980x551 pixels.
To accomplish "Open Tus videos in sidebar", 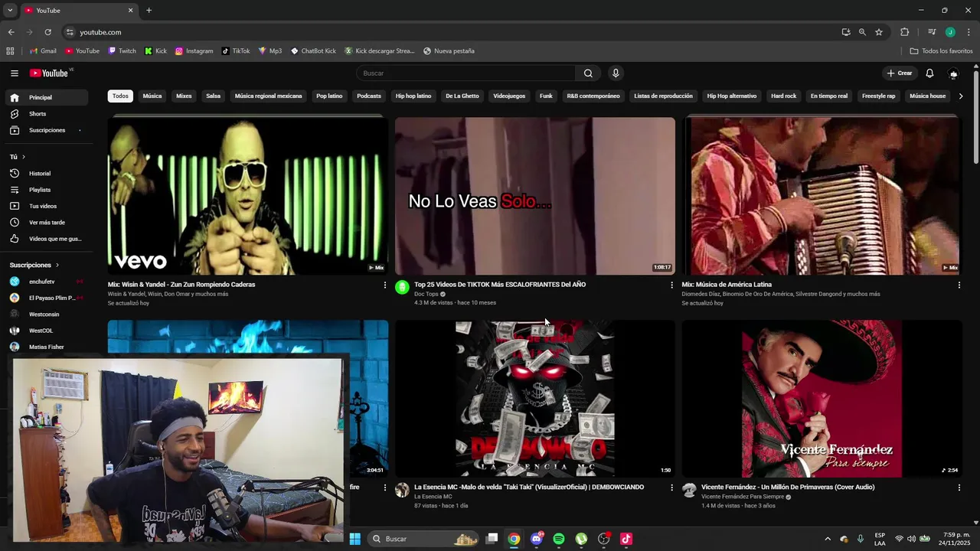I will tap(46, 206).
